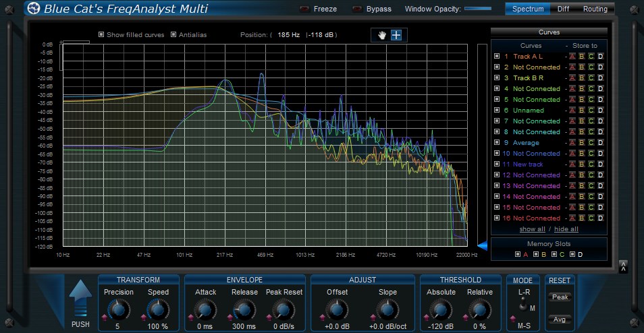Image resolution: width=644 pixels, height=333 pixels.
Task: Click the show all link
Action: (533, 229)
